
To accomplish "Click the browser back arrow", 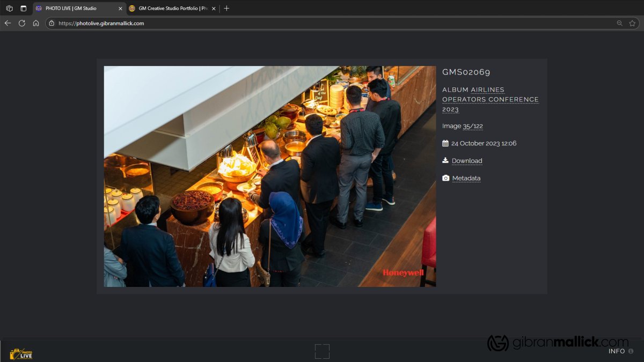I will pyautogui.click(x=8, y=23).
